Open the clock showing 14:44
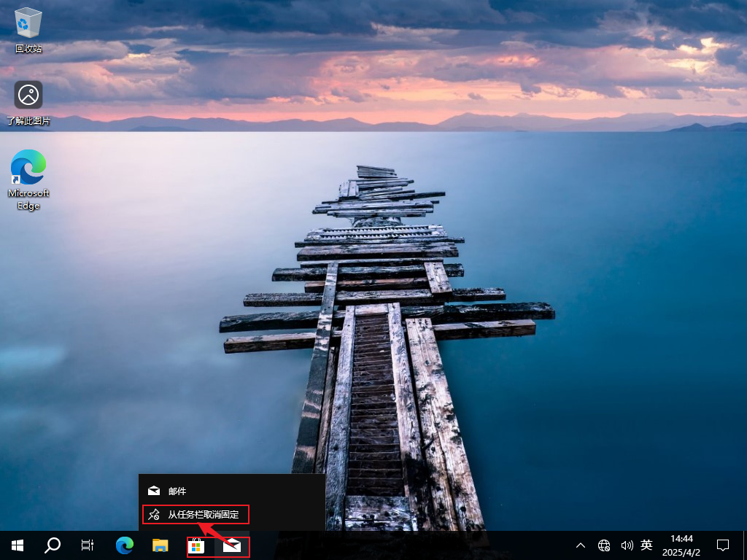 681,545
